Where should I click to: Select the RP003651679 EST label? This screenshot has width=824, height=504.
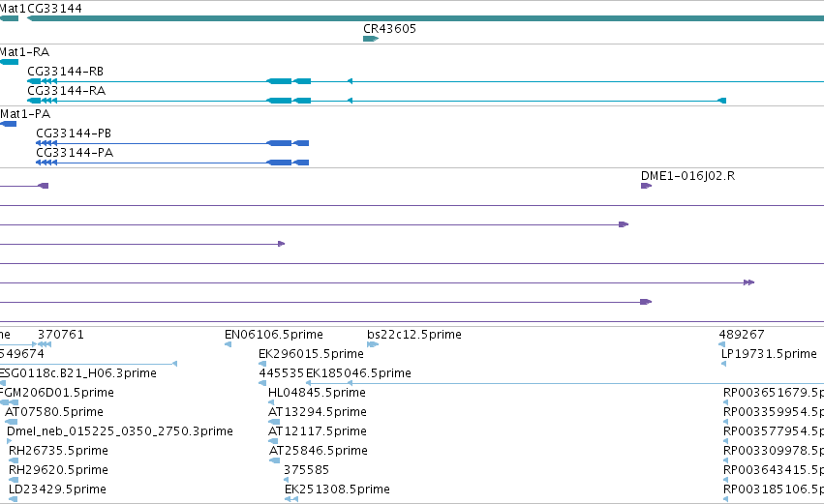774,393
